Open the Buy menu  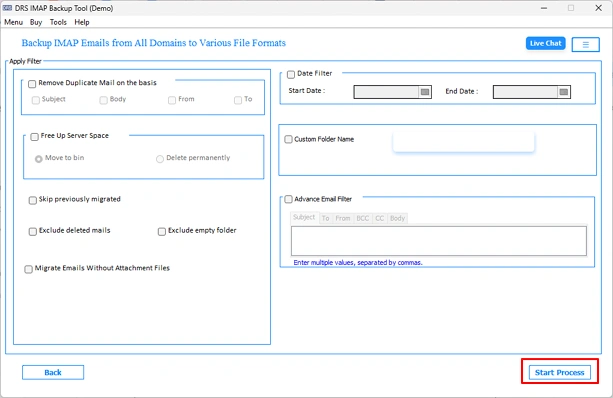coord(36,22)
